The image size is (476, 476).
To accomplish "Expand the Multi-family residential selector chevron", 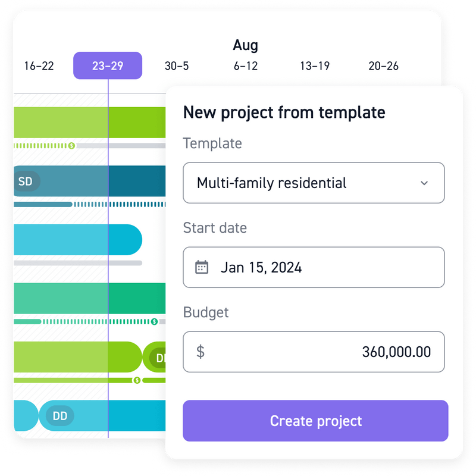I will point(425,183).
